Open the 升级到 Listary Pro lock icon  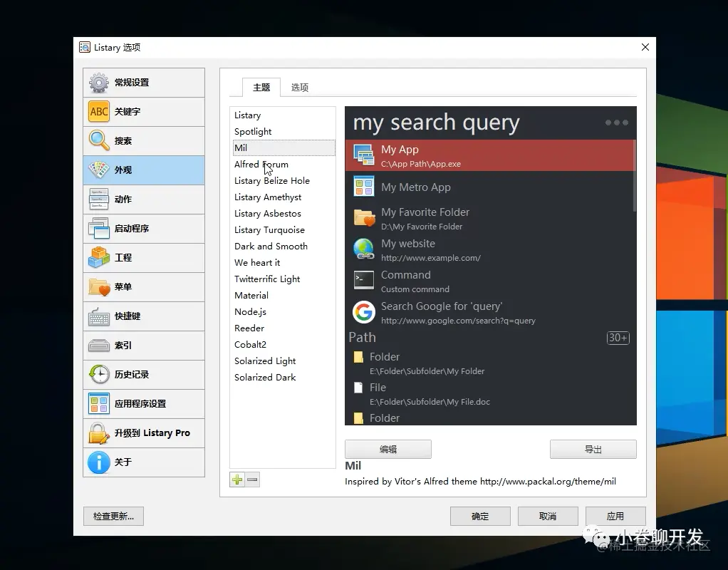(98, 433)
